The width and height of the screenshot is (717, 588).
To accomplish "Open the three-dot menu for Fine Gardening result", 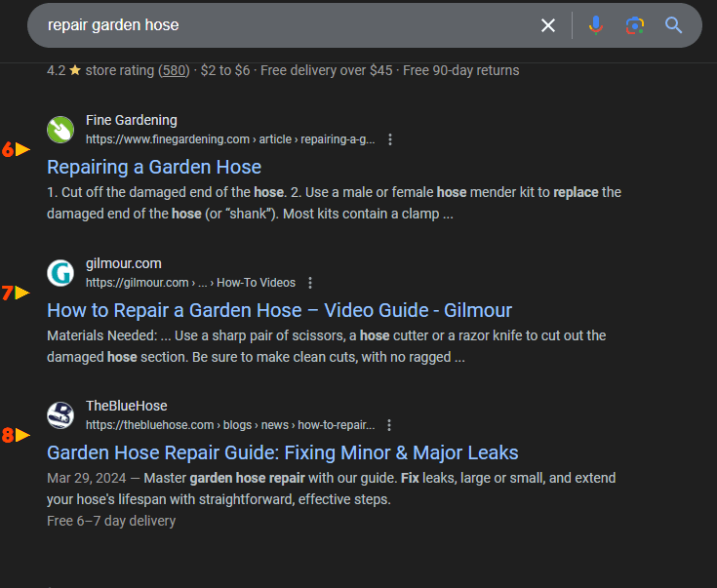I will pos(390,139).
